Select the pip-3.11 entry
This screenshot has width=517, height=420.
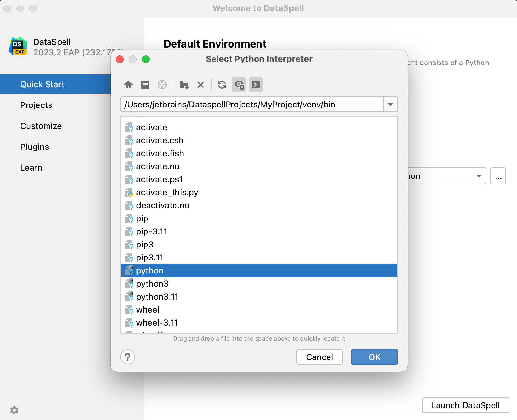click(x=259, y=231)
